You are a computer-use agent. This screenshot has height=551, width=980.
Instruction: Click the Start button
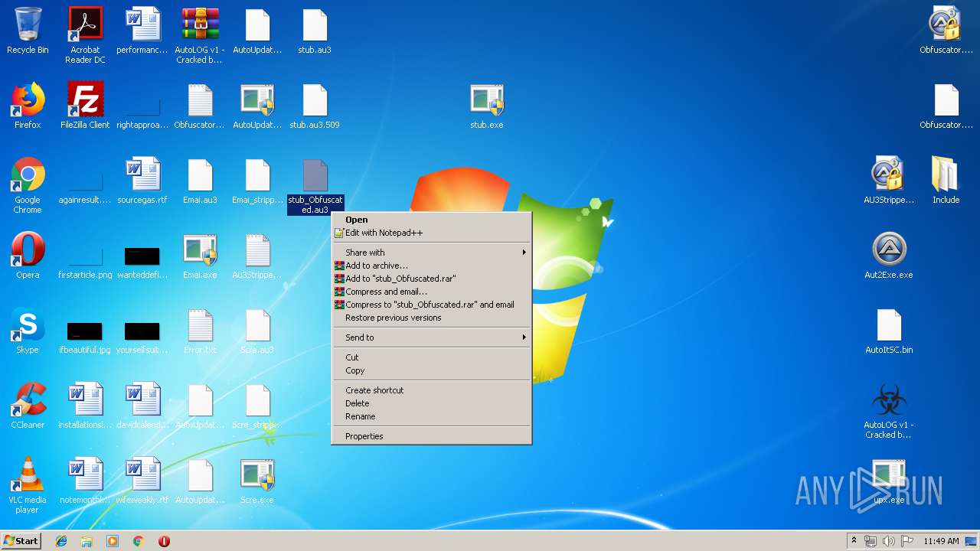(x=21, y=541)
